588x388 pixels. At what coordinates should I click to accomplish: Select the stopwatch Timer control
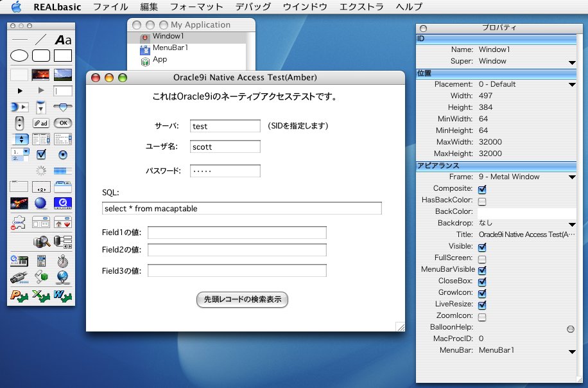(63, 261)
